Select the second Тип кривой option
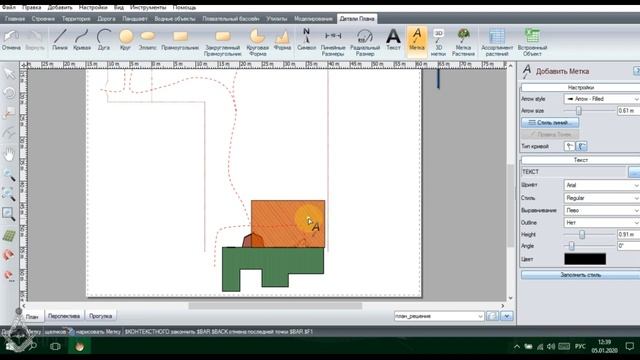Screen dimensions: 640x360 [x=582, y=146]
